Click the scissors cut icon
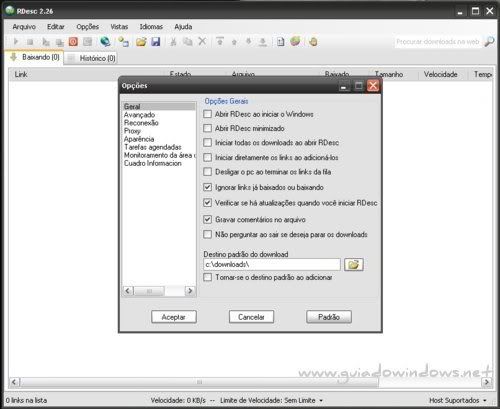The image size is (500, 409). (x=173, y=42)
